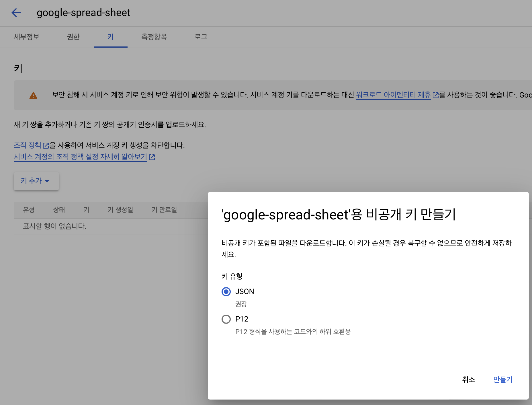Click the 키 생성일 column header

pyautogui.click(x=120, y=210)
